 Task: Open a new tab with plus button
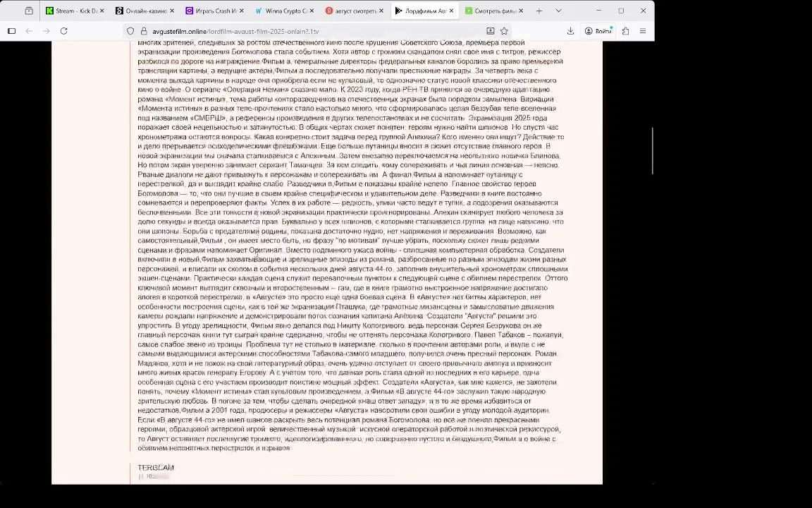click(x=539, y=11)
